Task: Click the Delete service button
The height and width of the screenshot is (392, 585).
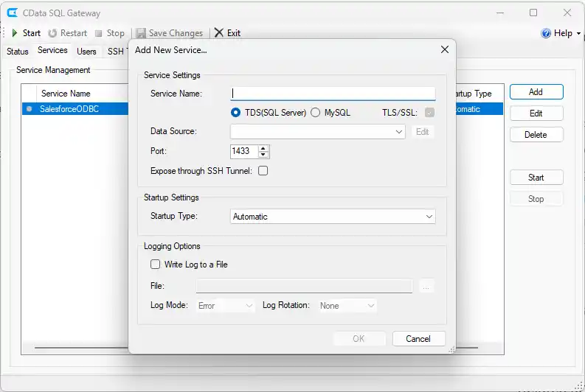Action: (536, 135)
